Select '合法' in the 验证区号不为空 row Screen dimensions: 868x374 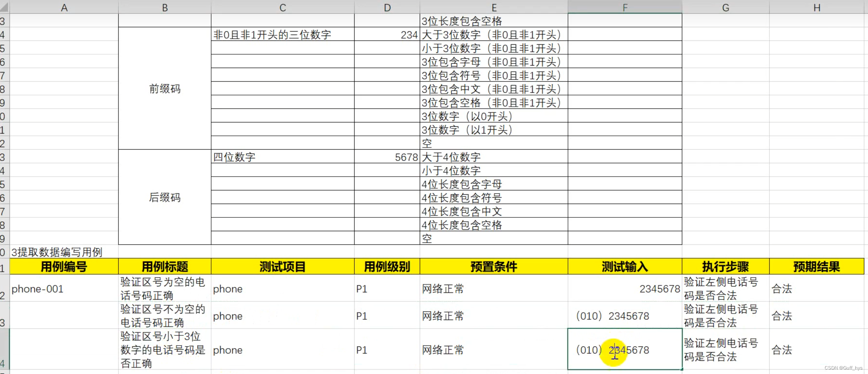pyautogui.click(x=817, y=315)
